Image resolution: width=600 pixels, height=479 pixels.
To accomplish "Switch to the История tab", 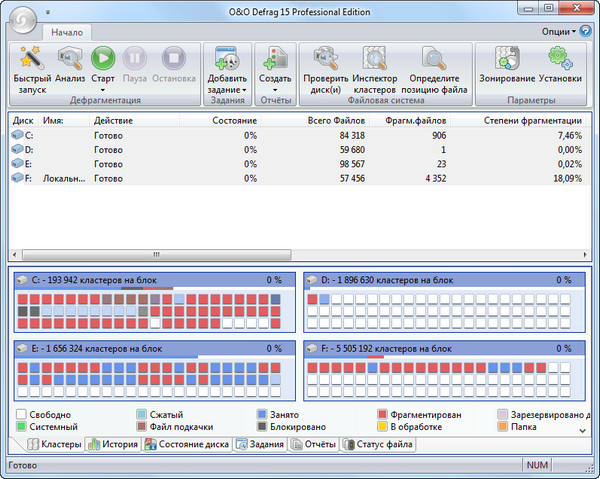I will pos(111,445).
